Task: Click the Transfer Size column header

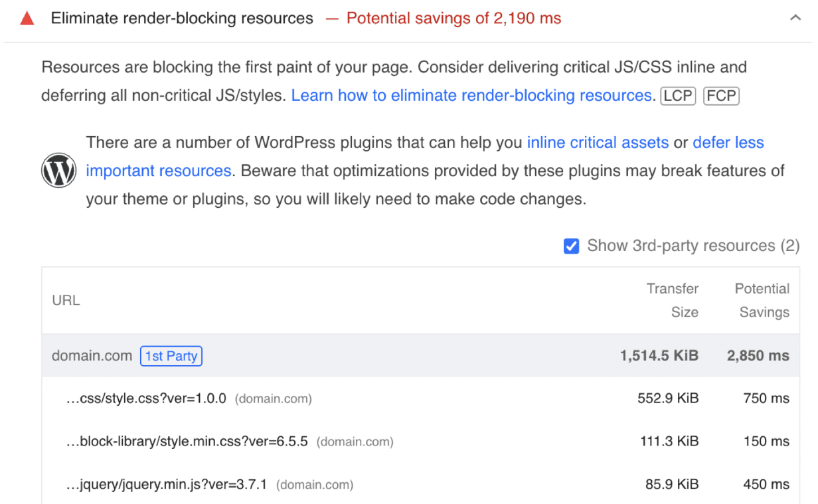Action: pyautogui.click(x=673, y=300)
